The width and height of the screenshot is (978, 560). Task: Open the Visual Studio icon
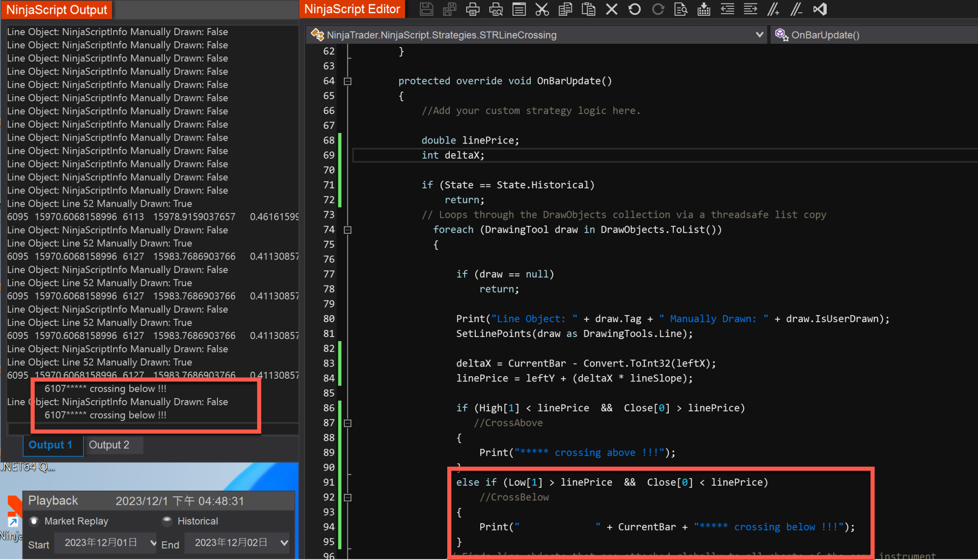click(x=820, y=9)
